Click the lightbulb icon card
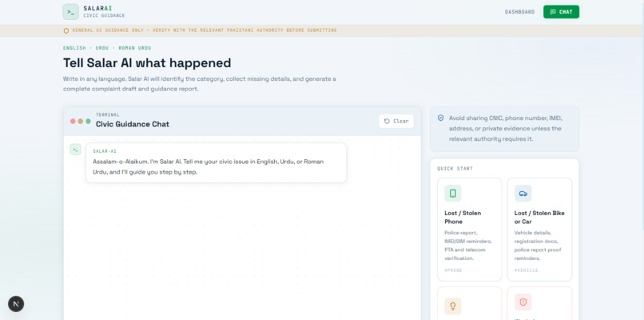Image resolution: width=644 pixels, height=320 pixels. tap(470, 303)
